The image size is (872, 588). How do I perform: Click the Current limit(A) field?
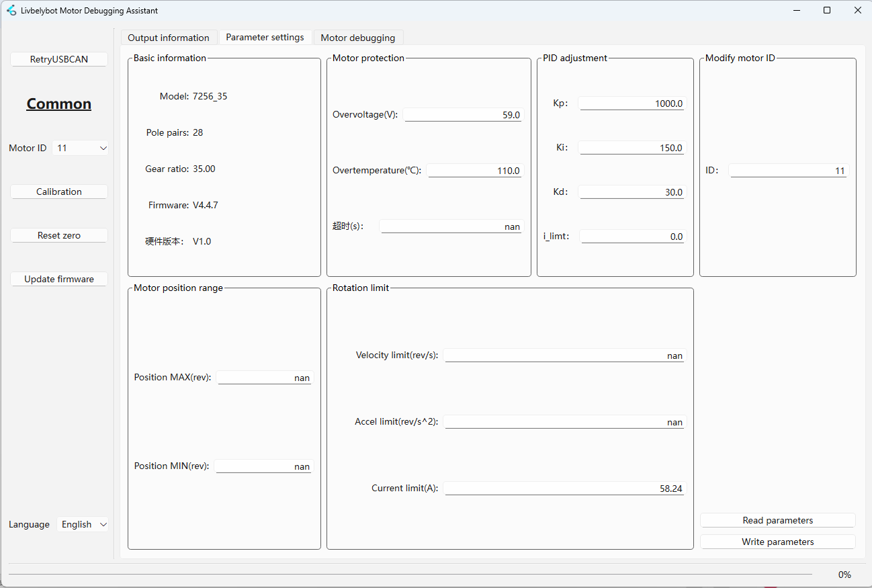pos(564,489)
